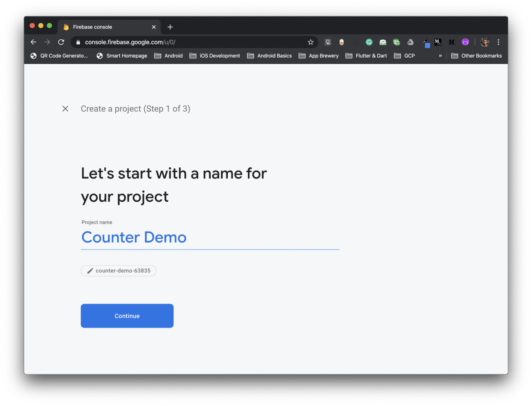The image size is (532, 406).
Task: Open the Google Drive extension
Action: point(410,42)
